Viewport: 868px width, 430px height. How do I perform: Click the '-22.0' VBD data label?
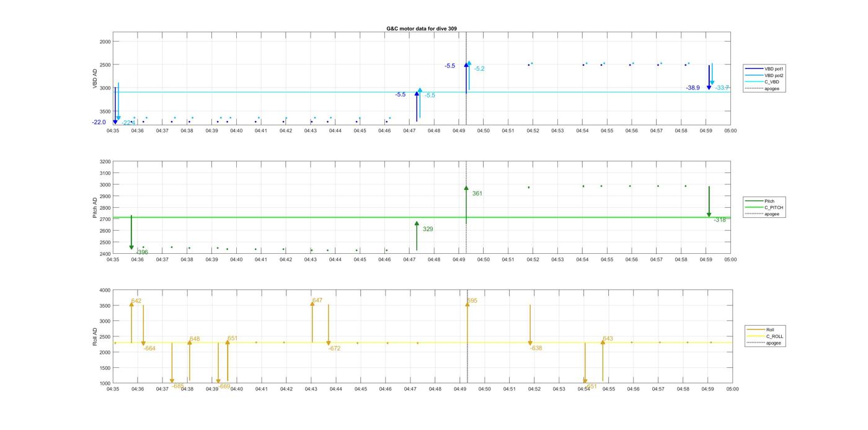99,122
